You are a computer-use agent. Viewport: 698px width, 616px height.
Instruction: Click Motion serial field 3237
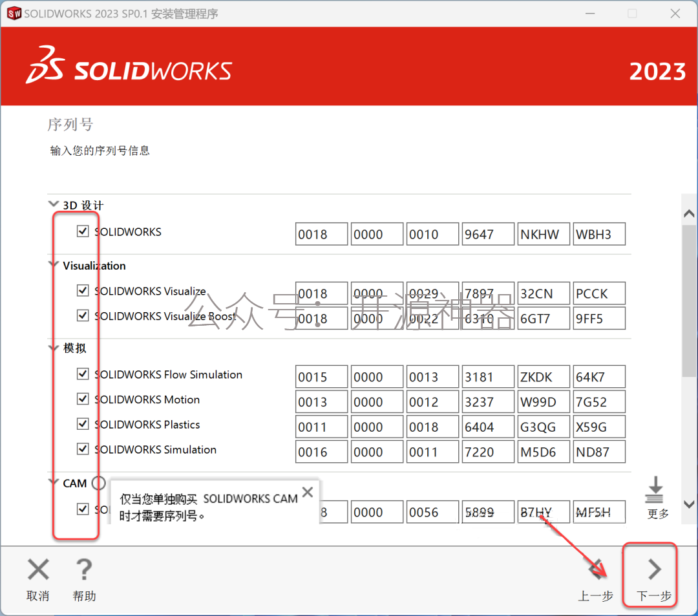point(489,401)
